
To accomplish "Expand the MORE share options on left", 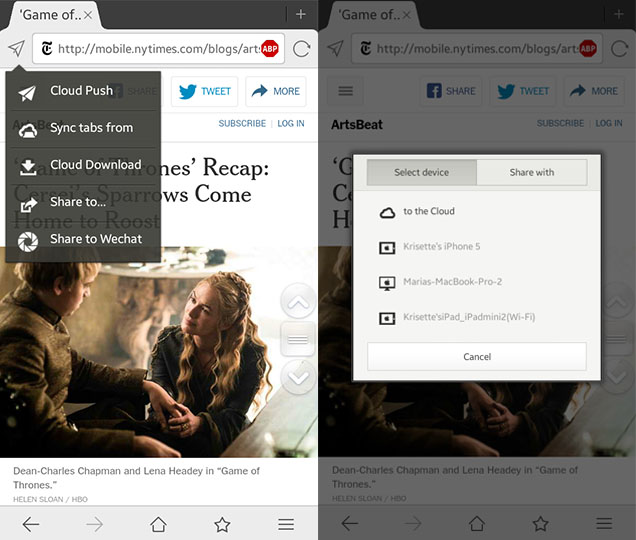I will [276, 91].
